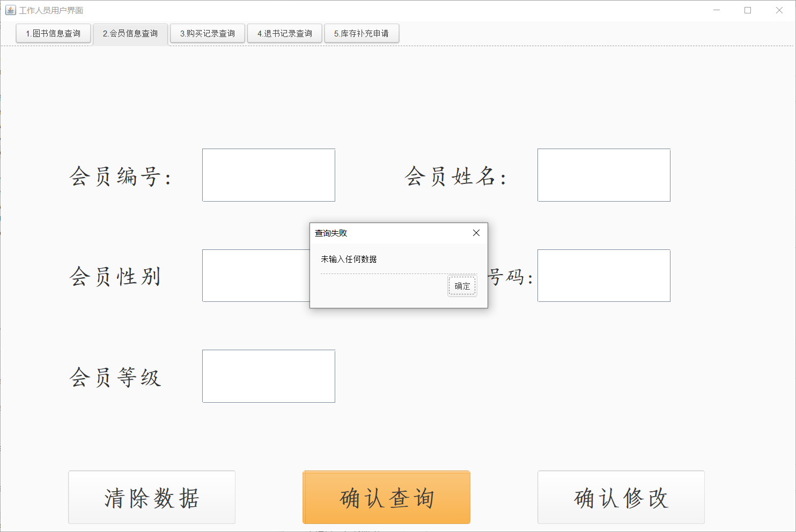
Task: Click the 会员性别 label
Action: tap(115, 277)
